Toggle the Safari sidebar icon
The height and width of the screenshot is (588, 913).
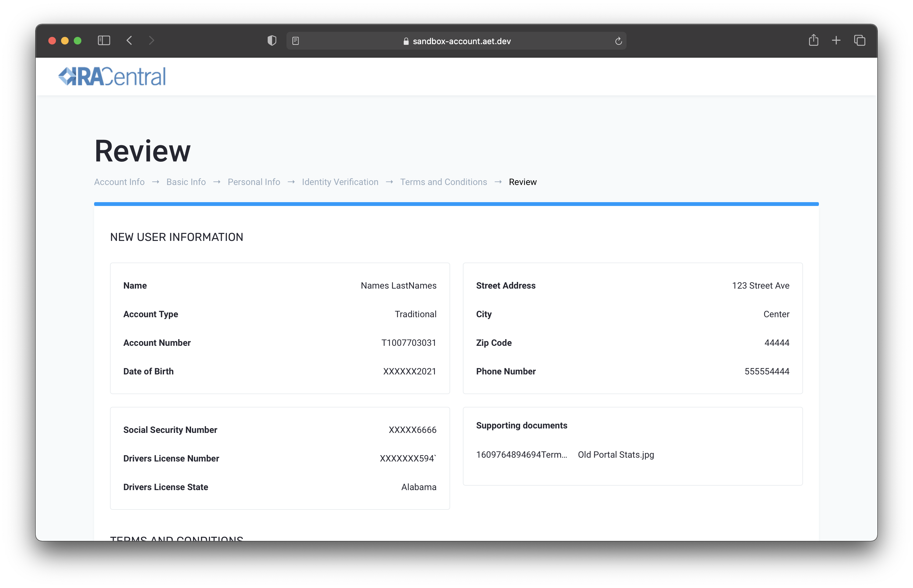104,40
